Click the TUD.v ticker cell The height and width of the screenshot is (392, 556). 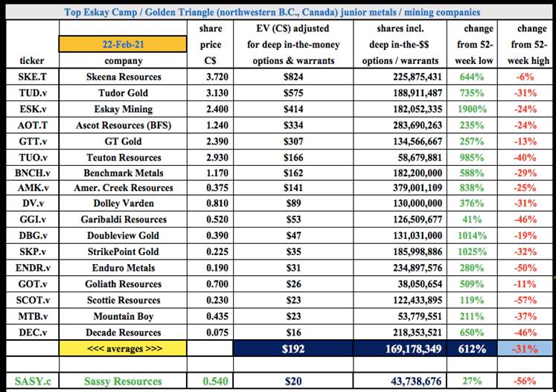32,93
